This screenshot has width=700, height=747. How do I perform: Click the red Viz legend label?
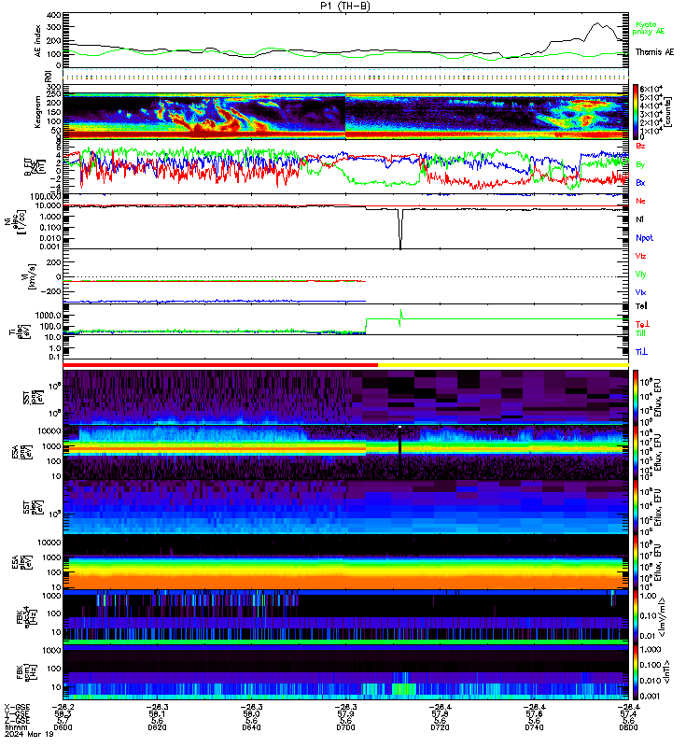[640, 256]
